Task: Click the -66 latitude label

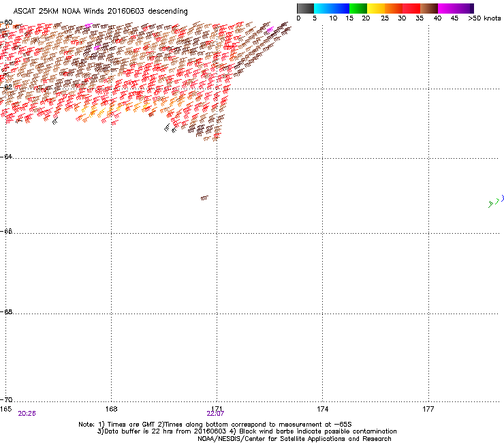Action: click(6, 232)
